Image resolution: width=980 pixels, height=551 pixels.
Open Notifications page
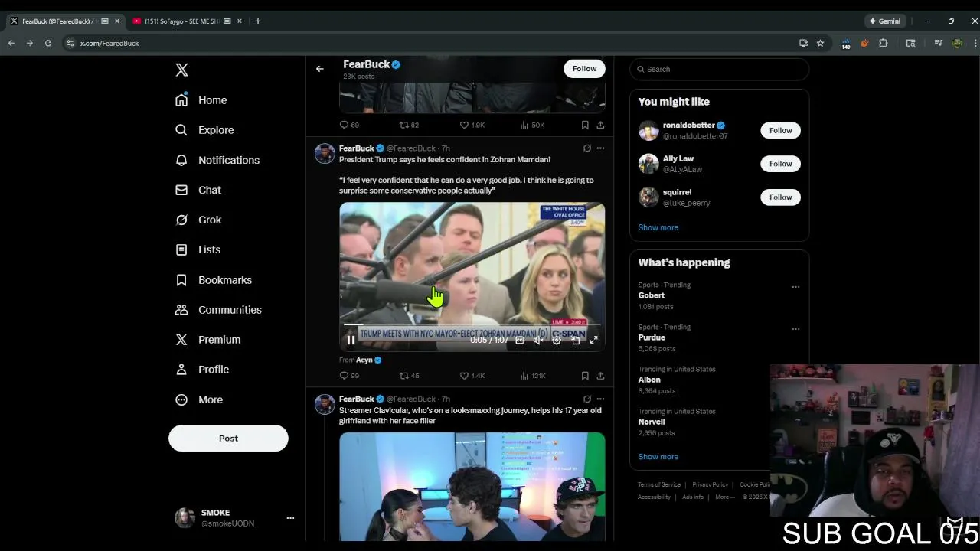click(x=217, y=160)
